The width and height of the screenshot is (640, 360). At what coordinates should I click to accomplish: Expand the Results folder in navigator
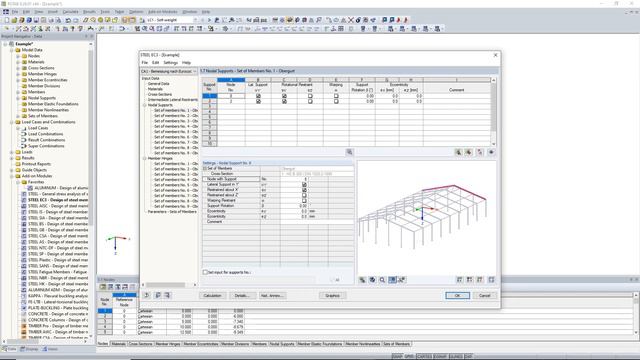(11, 158)
